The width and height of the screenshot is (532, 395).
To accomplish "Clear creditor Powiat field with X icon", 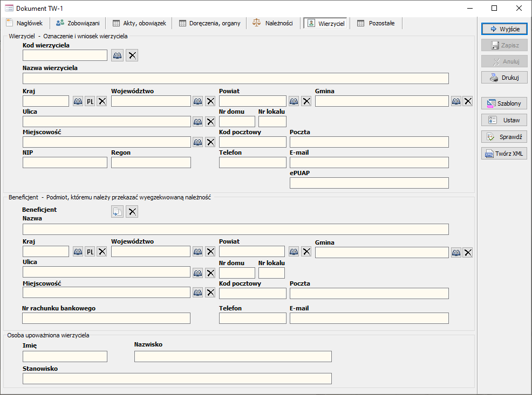I will point(306,101).
